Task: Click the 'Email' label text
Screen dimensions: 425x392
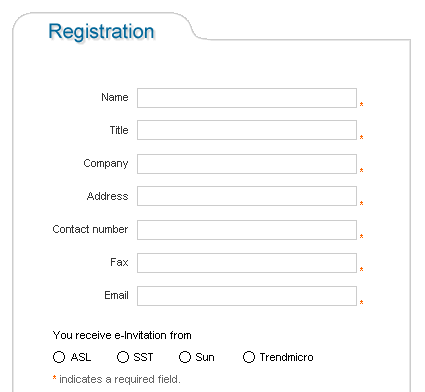Action: coord(116,295)
